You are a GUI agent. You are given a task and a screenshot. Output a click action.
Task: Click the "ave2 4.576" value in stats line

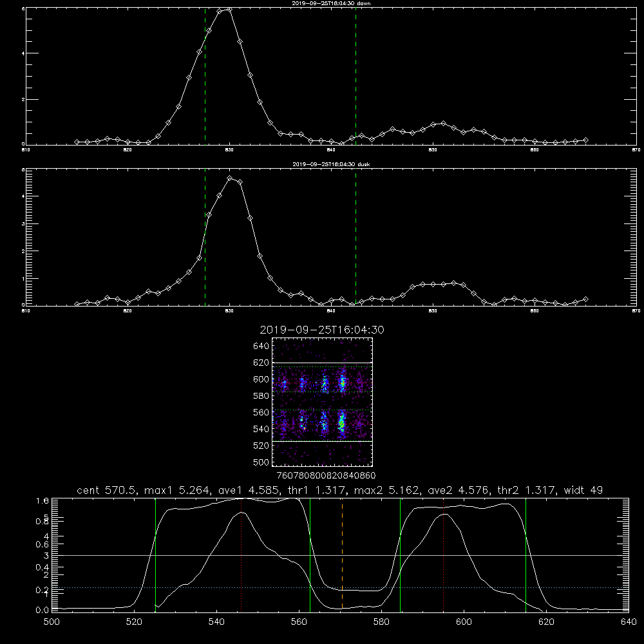[459, 490]
